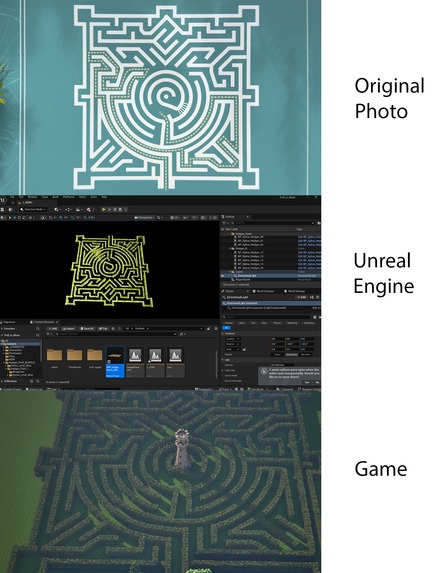Image resolution: width=444 pixels, height=573 pixels.
Task: Open the first folder thumbnail in Content Browser
Action: coord(54,355)
